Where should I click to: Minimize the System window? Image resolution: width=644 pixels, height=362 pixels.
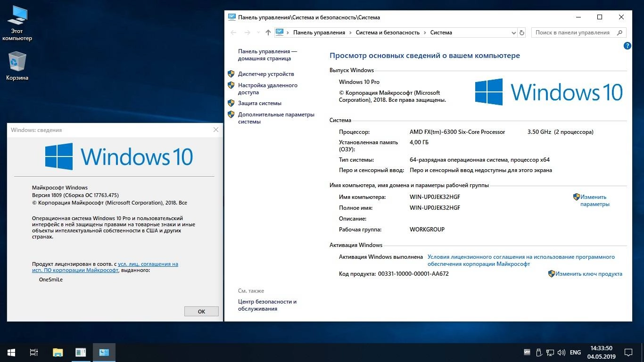[x=578, y=17]
